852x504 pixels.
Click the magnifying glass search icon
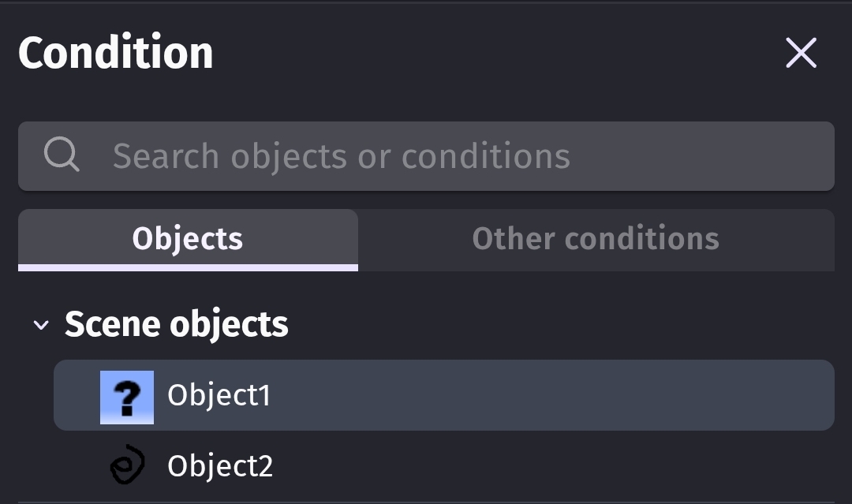pyautogui.click(x=62, y=155)
